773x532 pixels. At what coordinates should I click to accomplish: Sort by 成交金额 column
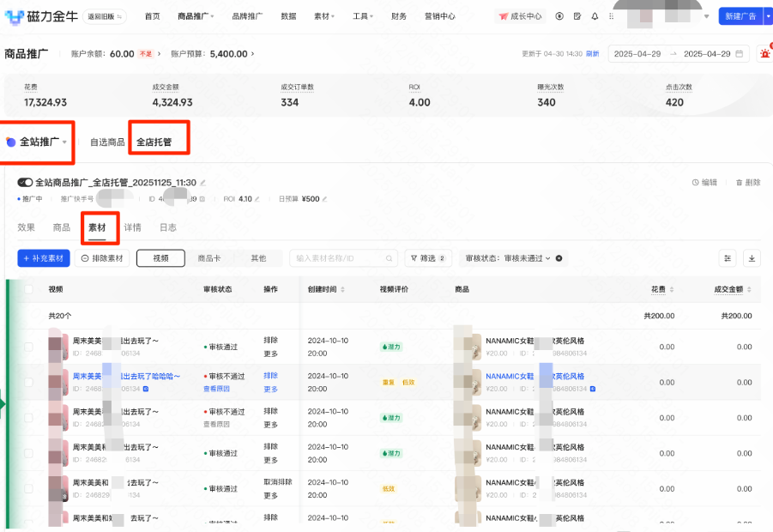749,289
